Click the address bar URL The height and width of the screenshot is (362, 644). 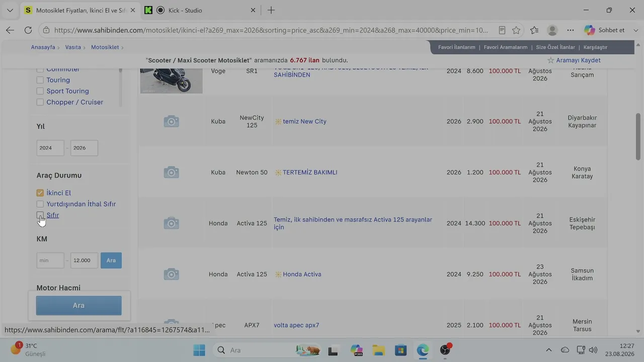271,30
